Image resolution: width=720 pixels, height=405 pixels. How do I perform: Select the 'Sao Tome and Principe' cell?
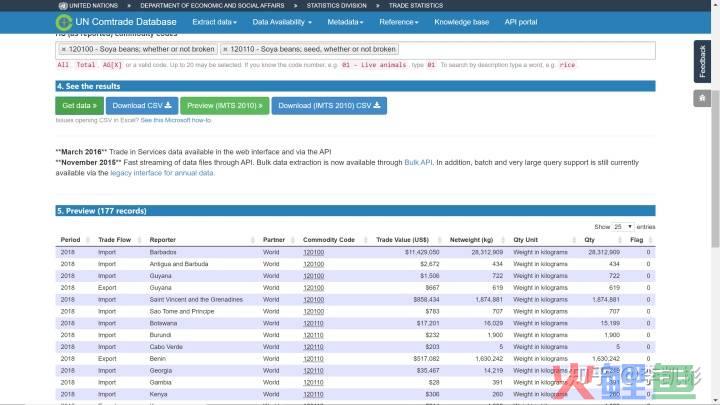point(182,311)
